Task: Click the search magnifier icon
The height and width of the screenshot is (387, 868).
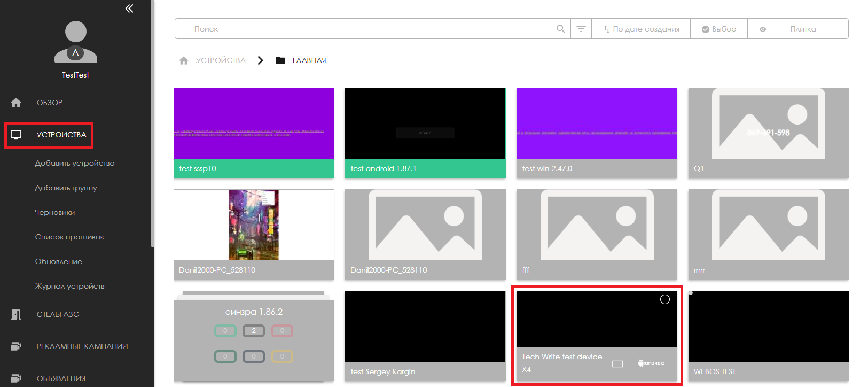Action: click(560, 29)
